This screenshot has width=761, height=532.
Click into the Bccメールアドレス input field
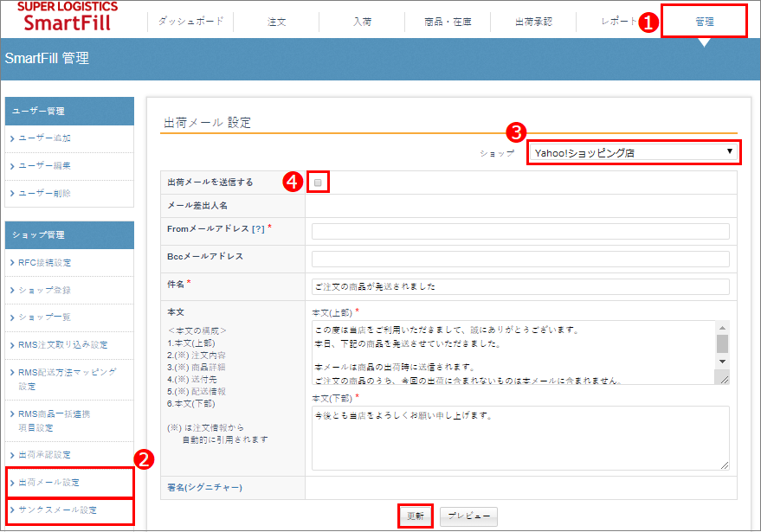point(519,259)
